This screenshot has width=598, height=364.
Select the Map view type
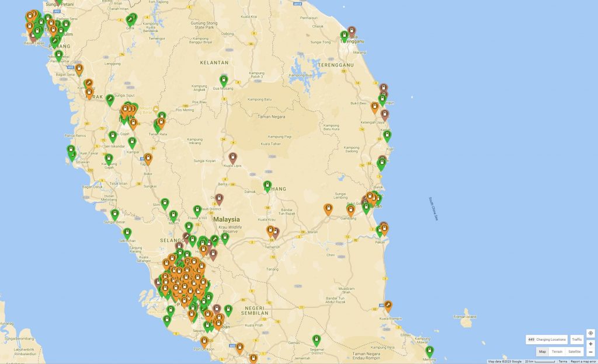click(543, 352)
